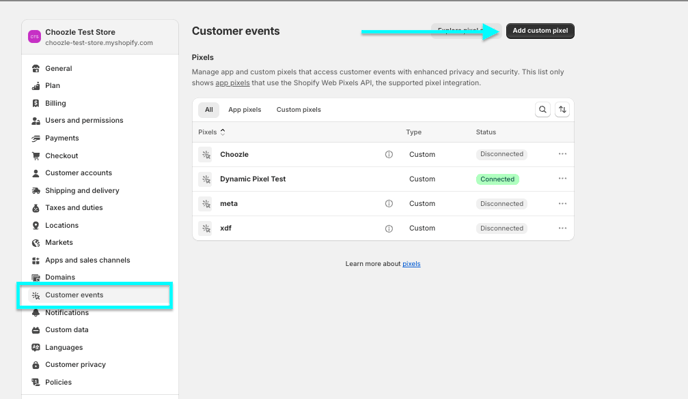Click the Choozle Test Store avatar icon

click(x=35, y=36)
